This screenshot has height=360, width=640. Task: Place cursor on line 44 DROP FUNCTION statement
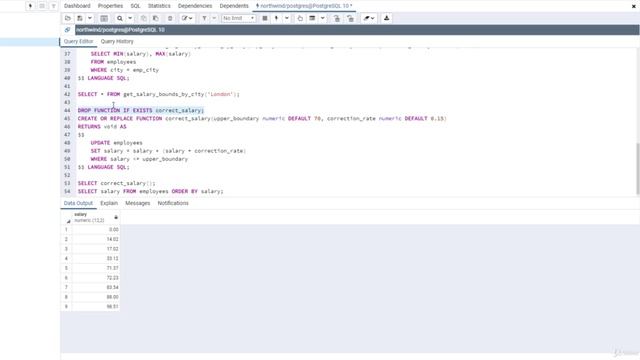(x=140, y=111)
